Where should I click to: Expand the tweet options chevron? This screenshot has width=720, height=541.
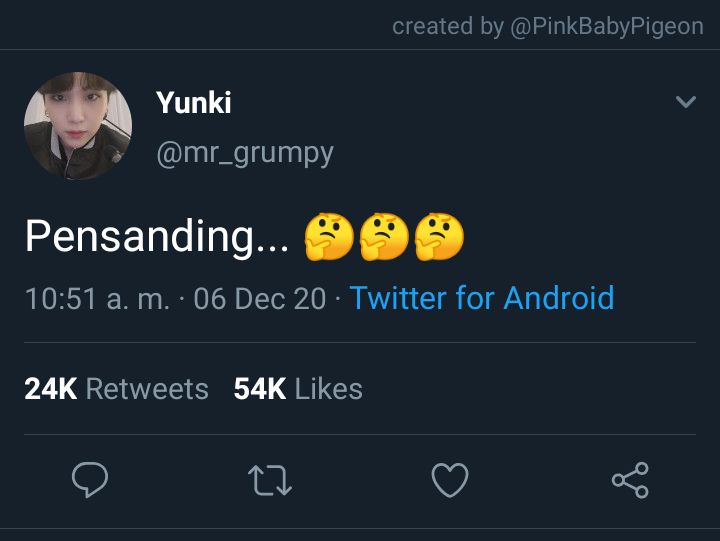click(x=686, y=101)
